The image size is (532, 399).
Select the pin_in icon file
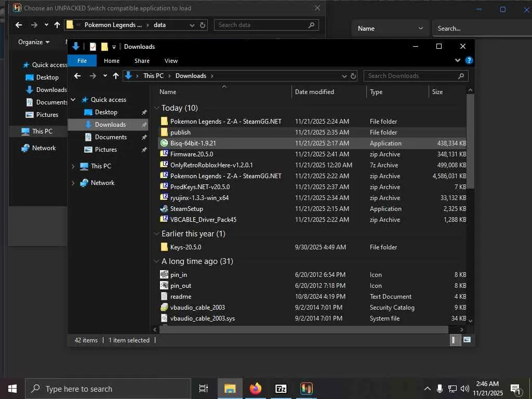point(164,274)
